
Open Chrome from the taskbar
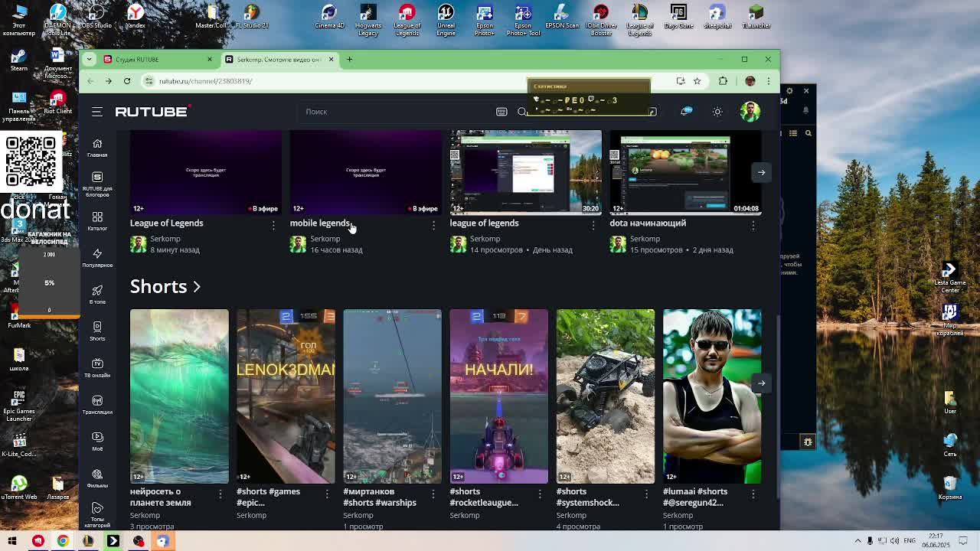click(63, 541)
